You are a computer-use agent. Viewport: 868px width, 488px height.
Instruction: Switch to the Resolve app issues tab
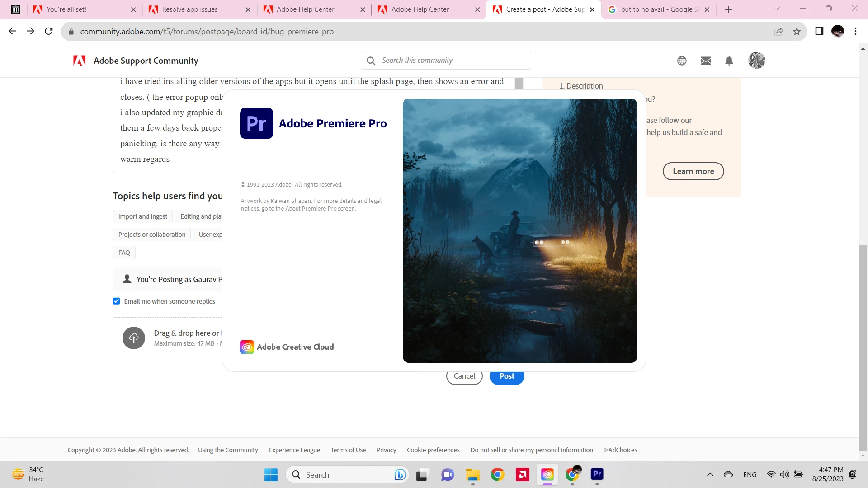(x=190, y=9)
